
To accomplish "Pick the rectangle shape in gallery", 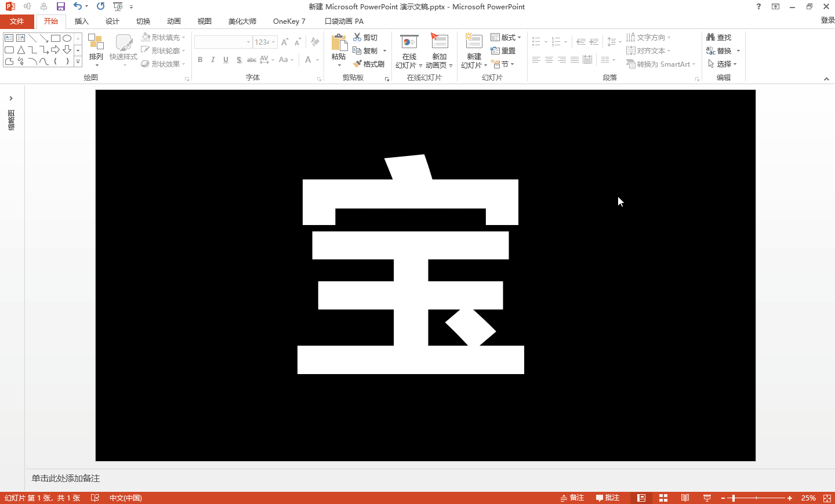I will [x=56, y=38].
